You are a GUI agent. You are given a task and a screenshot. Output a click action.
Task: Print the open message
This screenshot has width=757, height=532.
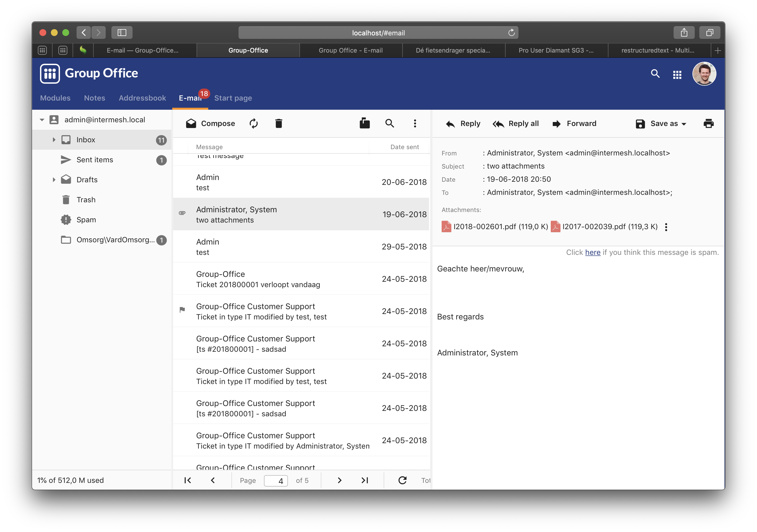pyautogui.click(x=708, y=124)
